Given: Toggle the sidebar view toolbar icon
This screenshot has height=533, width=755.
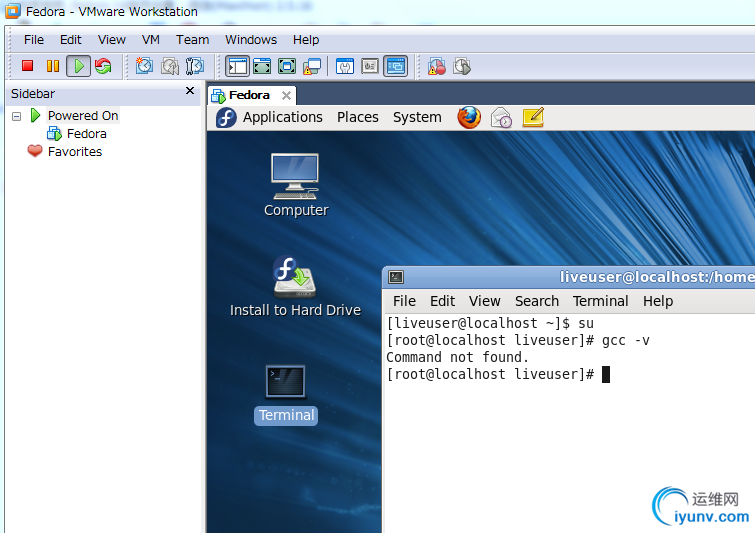Looking at the screenshot, I should pyautogui.click(x=237, y=66).
